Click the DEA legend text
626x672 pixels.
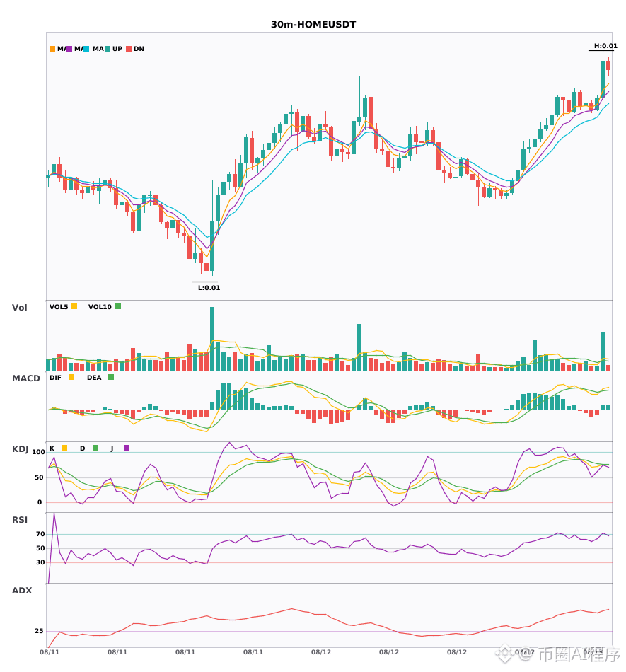[94, 378]
